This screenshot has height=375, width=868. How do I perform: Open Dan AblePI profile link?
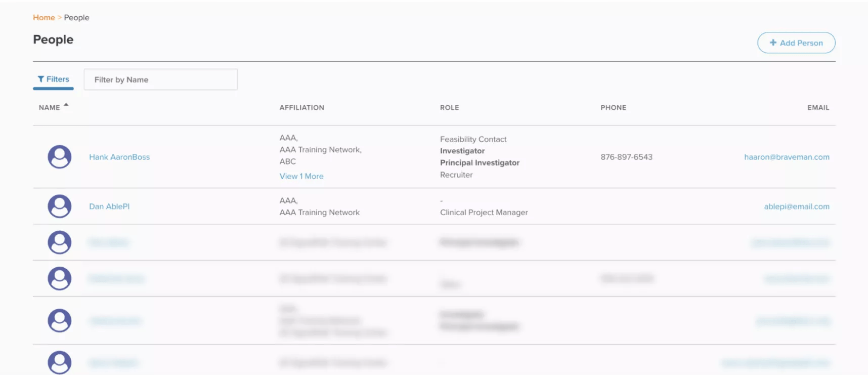109,206
